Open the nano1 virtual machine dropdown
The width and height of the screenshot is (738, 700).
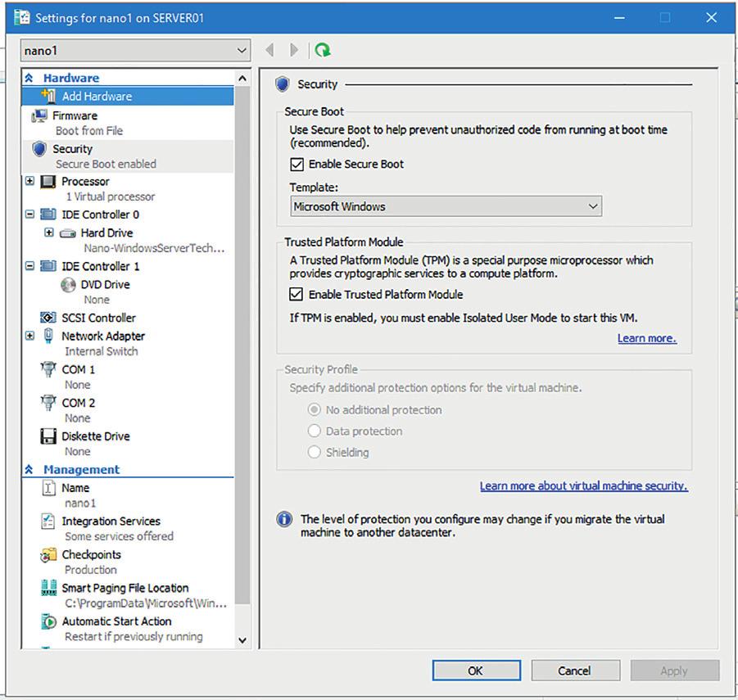[x=135, y=50]
